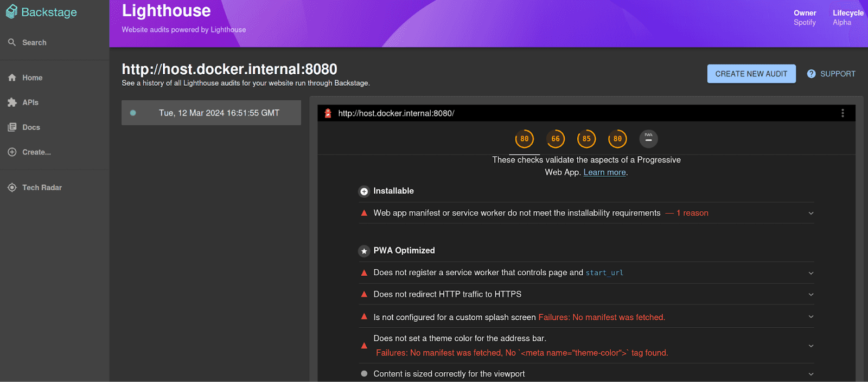Viewport: 868px width, 382px height.
Task: Open the Lighthouse report three-dot menu
Action: pyautogui.click(x=842, y=113)
